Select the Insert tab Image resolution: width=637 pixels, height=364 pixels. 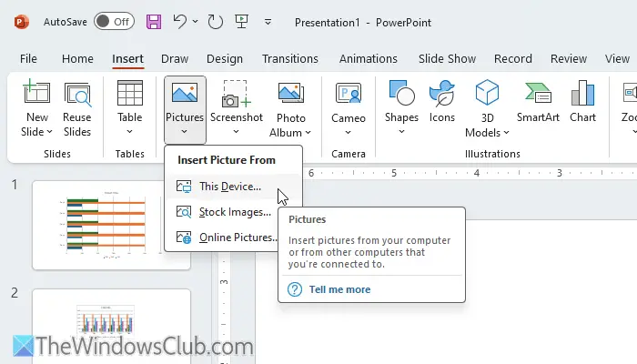point(128,59)
